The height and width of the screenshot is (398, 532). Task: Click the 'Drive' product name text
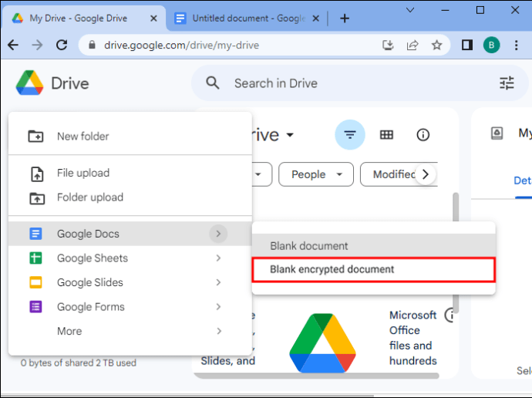pyautogui.click(x=70, y=83)
